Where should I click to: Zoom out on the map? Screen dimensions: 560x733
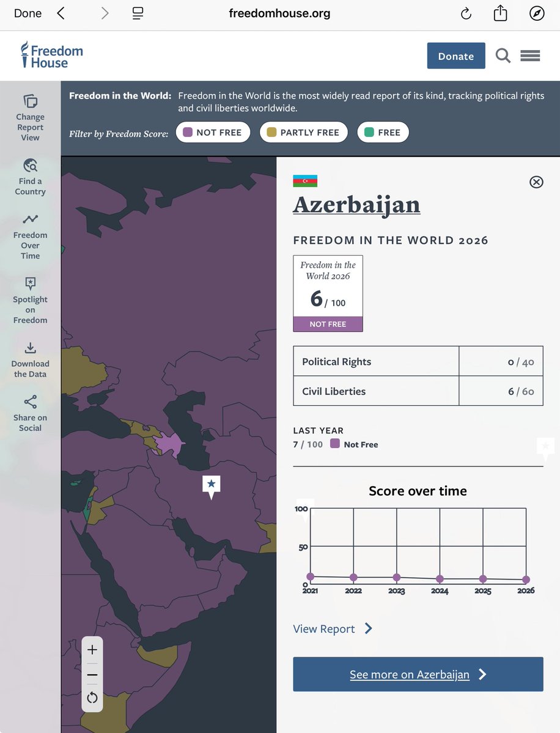click(92, 675)
